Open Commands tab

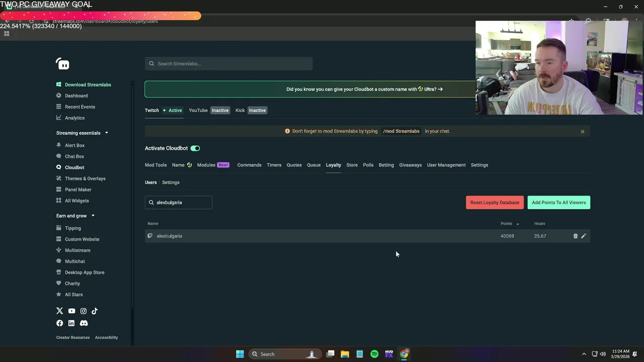(250, 165)
